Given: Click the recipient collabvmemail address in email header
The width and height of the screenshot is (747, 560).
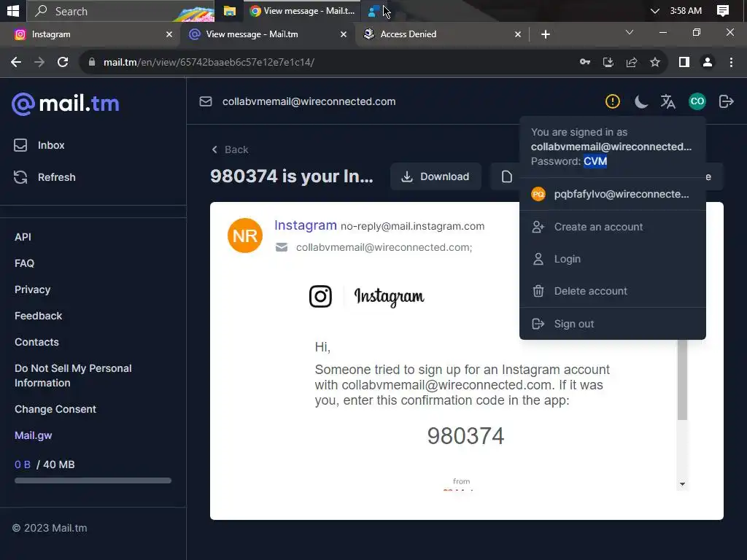Looking at the screenshot, I should pos(384,247).
